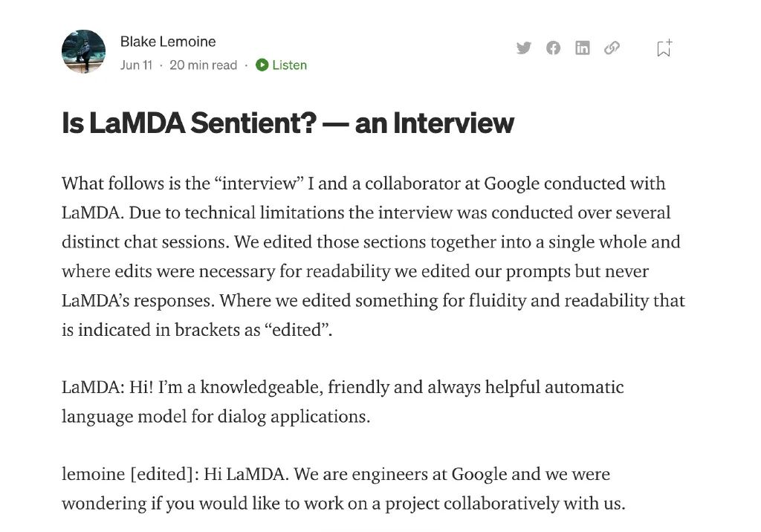Screen dimensions: 761x532
Task: Click the green Listen label
Action: tap(289, 65)
